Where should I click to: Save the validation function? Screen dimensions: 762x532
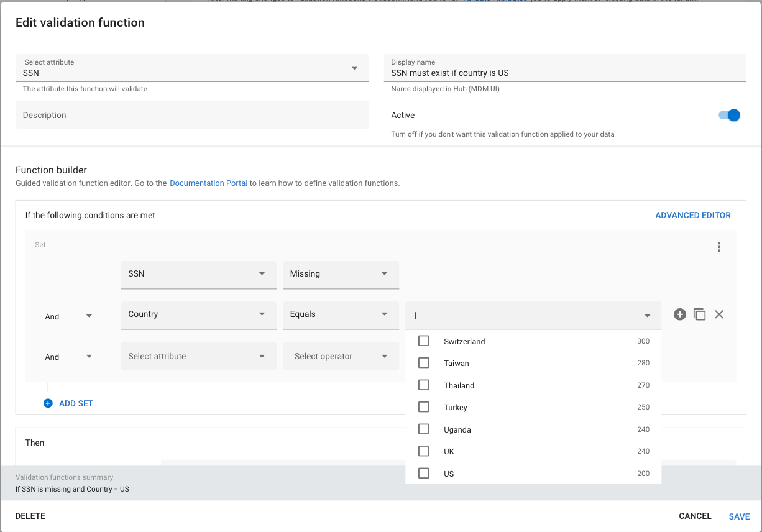click(x=739, y=516)
